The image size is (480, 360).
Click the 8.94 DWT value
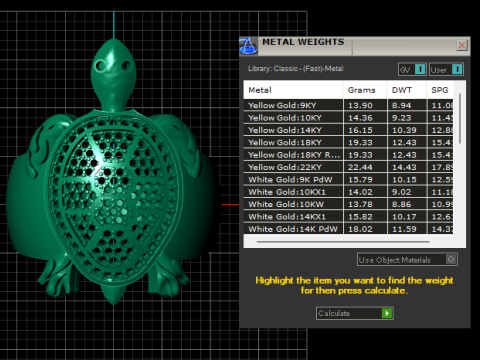point(402,105)
